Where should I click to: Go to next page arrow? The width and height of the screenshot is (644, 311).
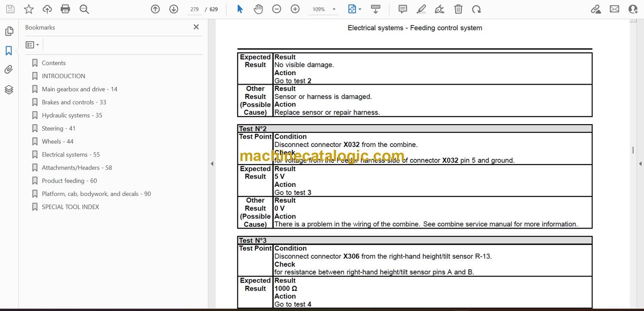[173, 9]
